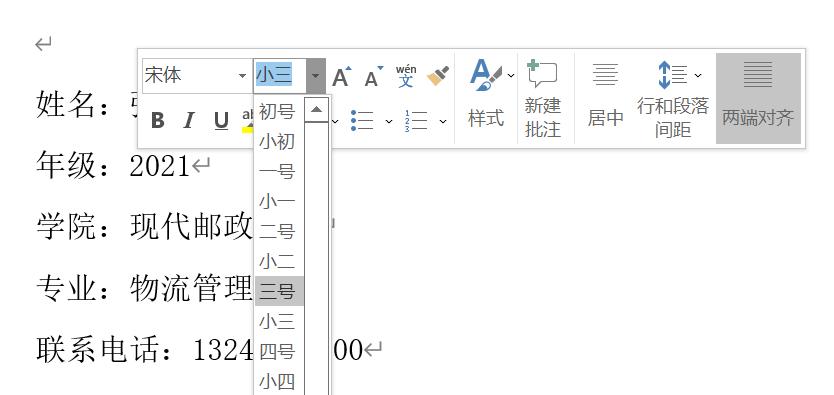834x395 pixels.
Task: Click the Grow Font icon (A with up arrow)
Action: point(341,77)
